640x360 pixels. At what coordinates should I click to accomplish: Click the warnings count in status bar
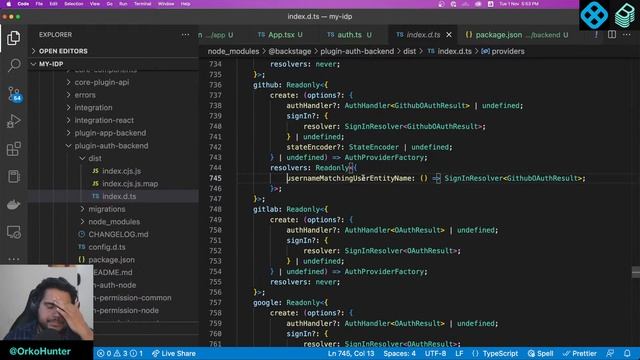120,353
